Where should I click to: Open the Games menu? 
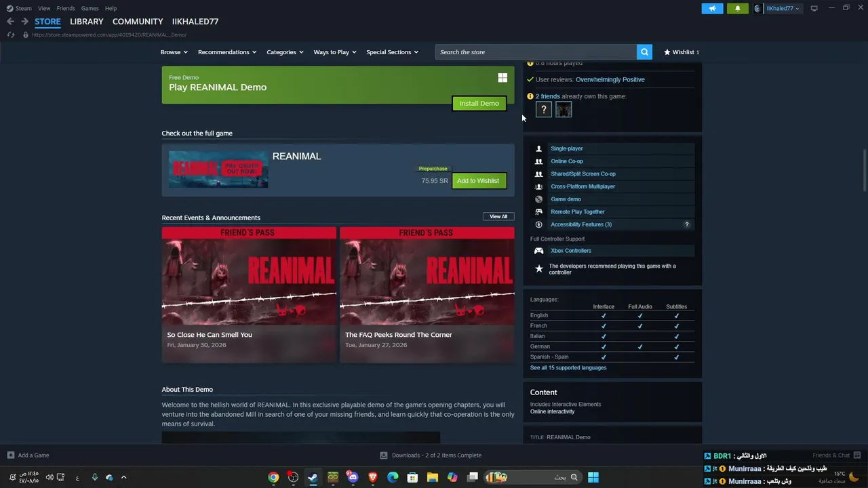90,8
